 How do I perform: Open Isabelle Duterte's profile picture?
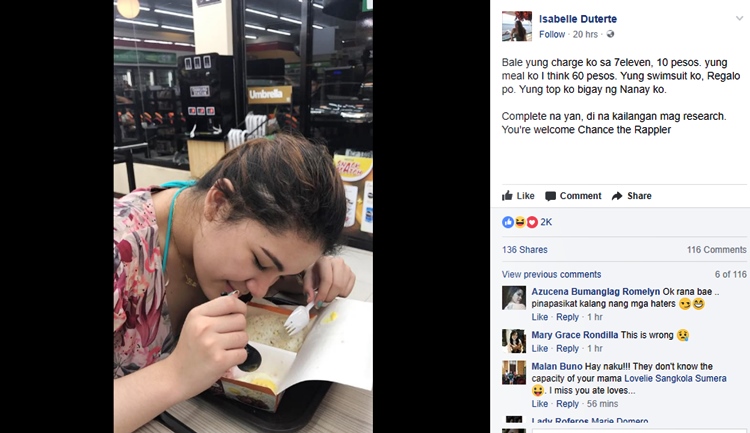[x=517, y=26]
